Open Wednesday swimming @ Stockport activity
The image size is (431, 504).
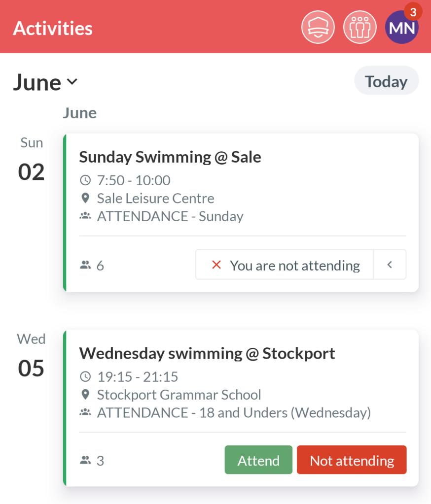207,353
